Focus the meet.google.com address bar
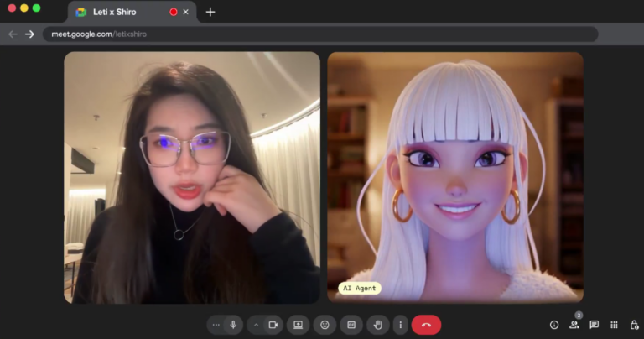 [x=320, y=34]
